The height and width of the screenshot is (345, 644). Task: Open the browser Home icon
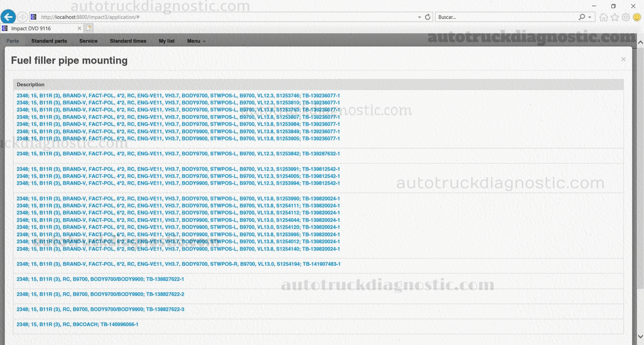coord(603,17)
